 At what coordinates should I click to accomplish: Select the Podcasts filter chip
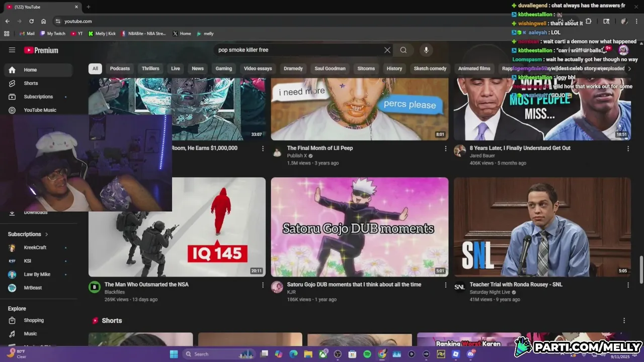point(120,68)
